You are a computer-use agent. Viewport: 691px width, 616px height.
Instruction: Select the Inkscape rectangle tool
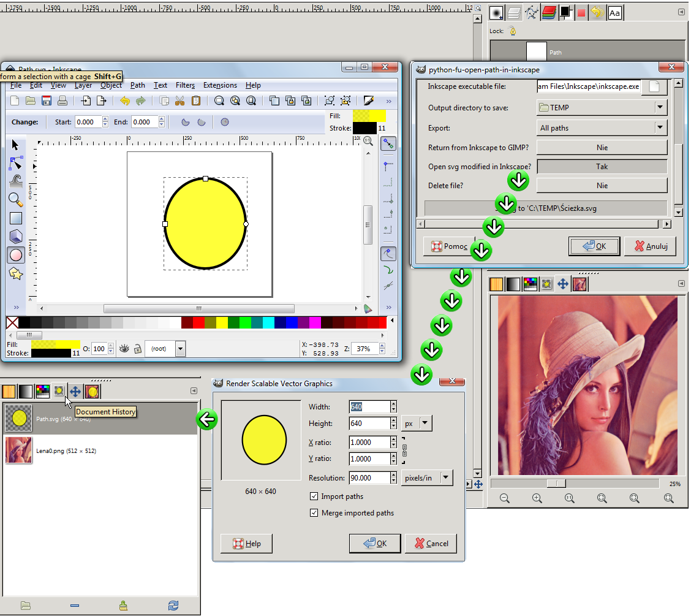(x=16, y=218)
